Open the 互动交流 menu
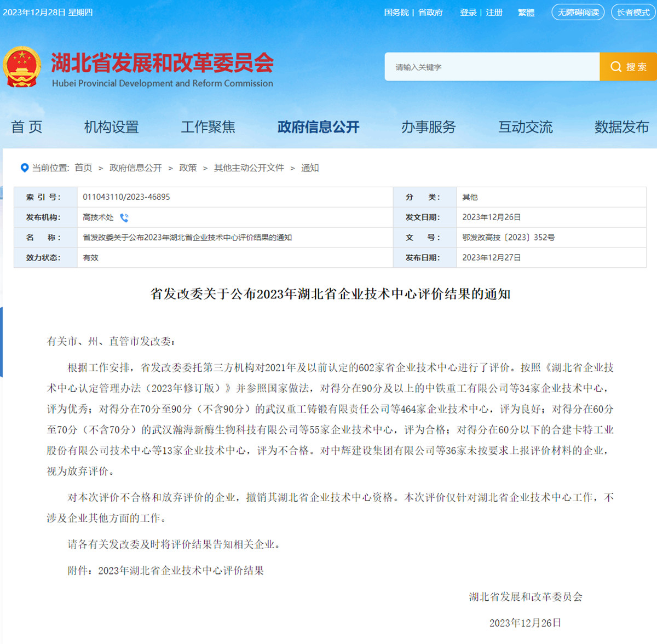Image resolution: width=657 pixels, height=644 pixels. pyautogui.click(x=525, y=127)
